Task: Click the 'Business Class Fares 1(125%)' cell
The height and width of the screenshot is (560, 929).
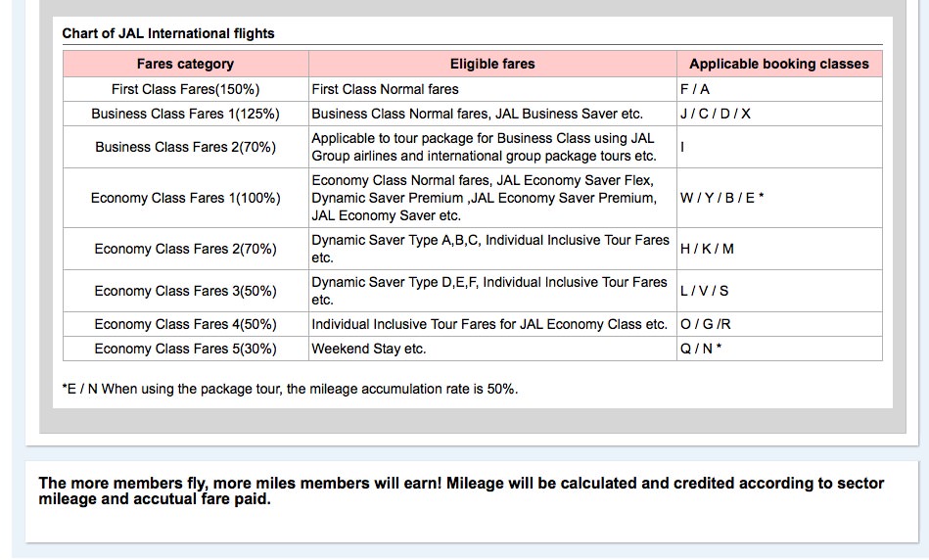Action: 185,114
